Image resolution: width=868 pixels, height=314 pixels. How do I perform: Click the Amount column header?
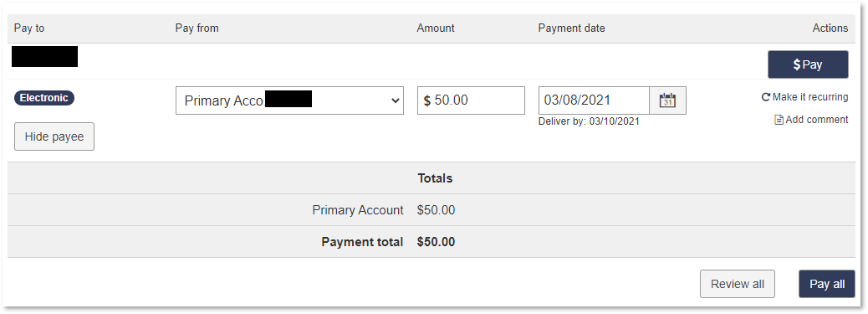click(x=436, y=28)
